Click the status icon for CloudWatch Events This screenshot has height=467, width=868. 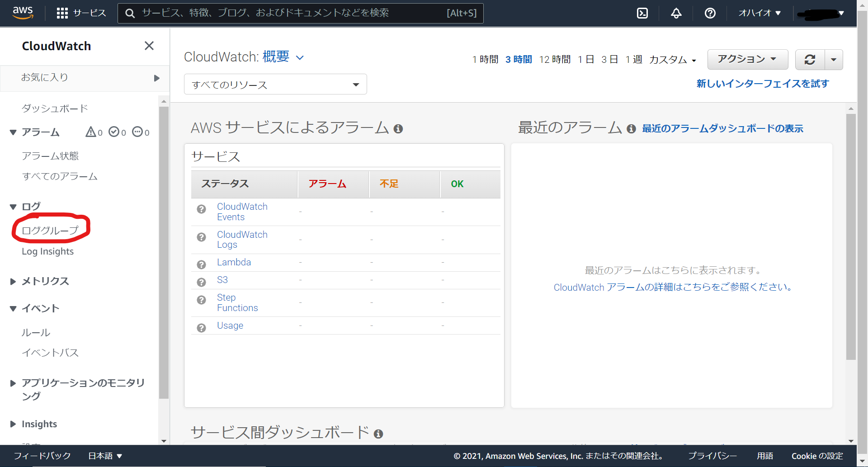pos(202,209)
